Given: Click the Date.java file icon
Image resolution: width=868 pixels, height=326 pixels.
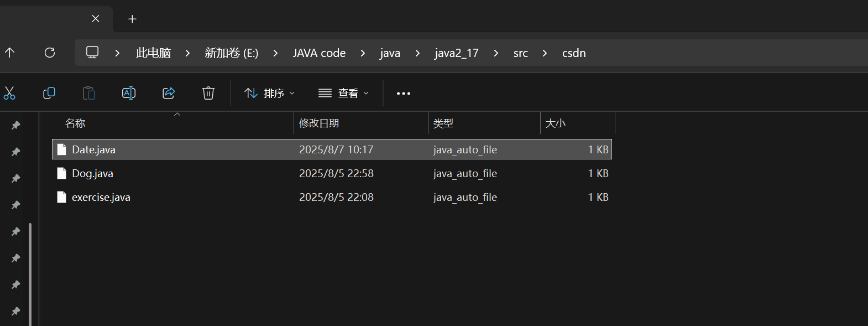Looking at the screenshot, I should point(62,149).
